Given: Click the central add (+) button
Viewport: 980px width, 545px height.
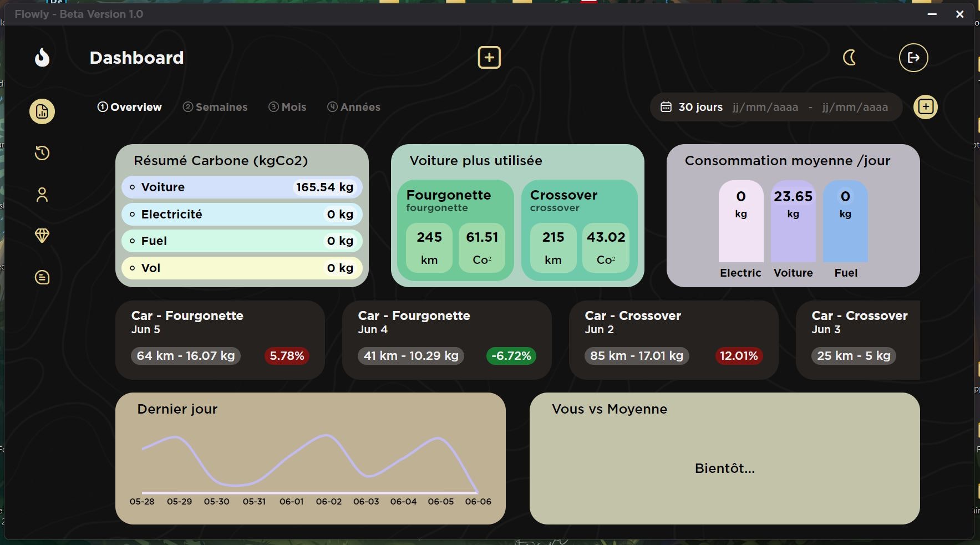Looking at the screenshot, I should [489, 57].
